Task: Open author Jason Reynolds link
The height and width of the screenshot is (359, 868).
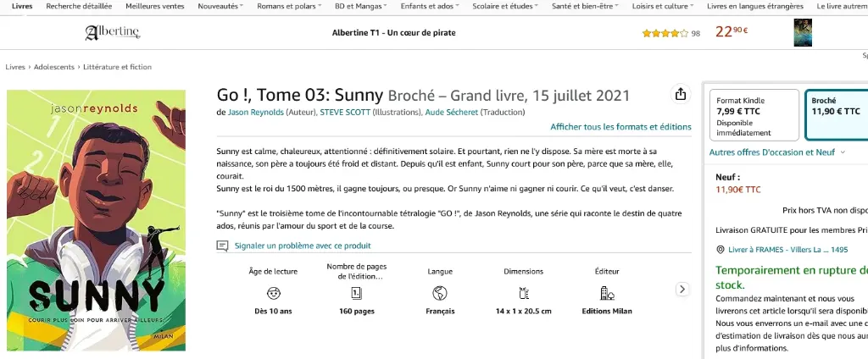Action: tap(256, 113)
